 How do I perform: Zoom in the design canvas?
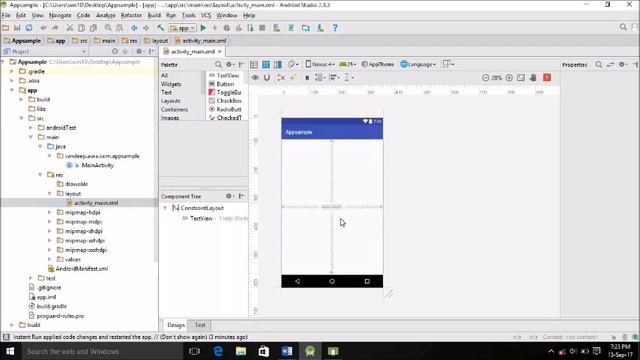pos(509,78)
